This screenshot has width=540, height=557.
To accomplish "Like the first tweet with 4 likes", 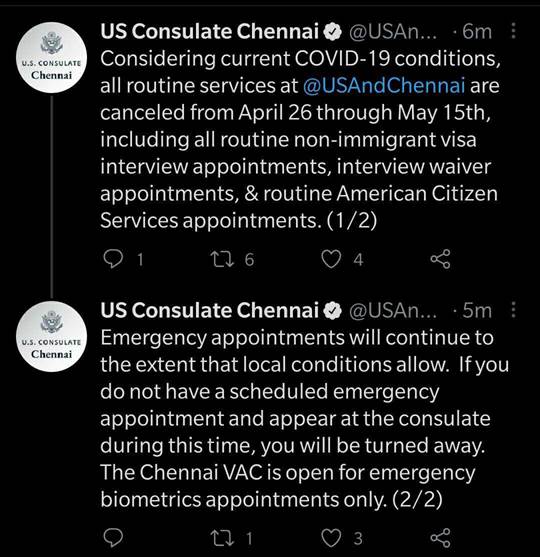I will click(331, 259).
